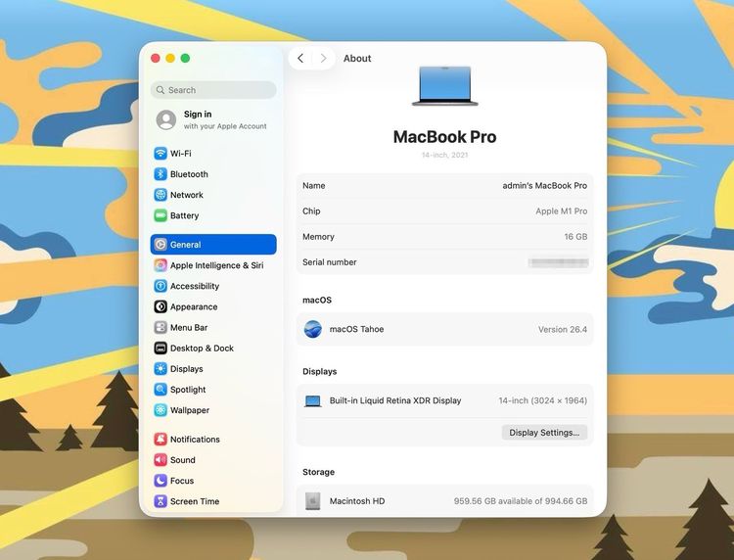This screenshot has height=560, width=734.
Task: Click the 14-inch, 2021 model subtitle
Action: point(444,155)
